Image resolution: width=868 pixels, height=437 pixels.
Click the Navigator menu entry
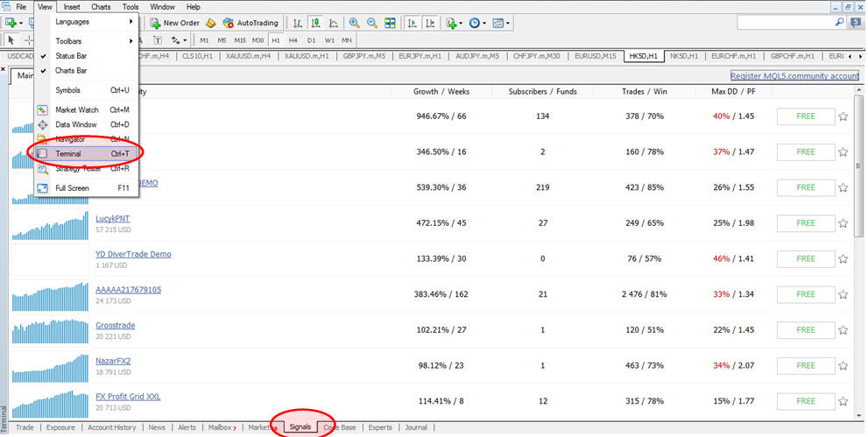point(87,139)
